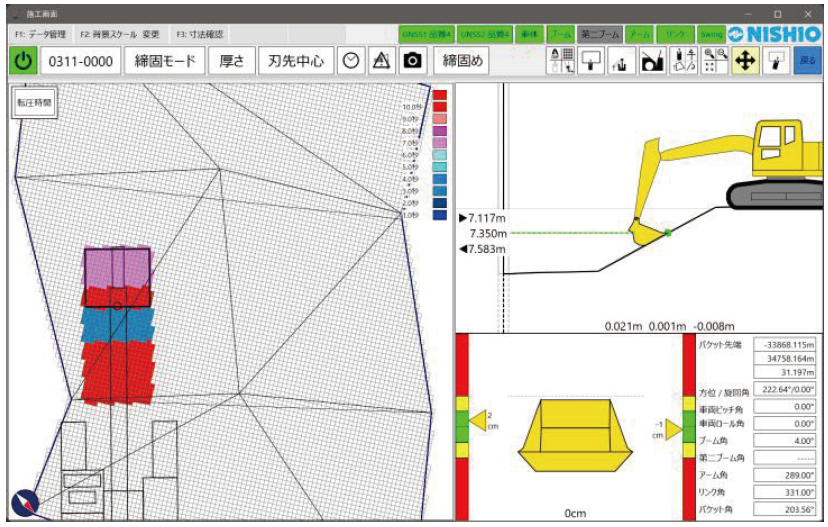The width and height of the screenshot is (828, 527).
Task: Click the -33868.115m bucket tip field
Action: click(x=785, y=345)
